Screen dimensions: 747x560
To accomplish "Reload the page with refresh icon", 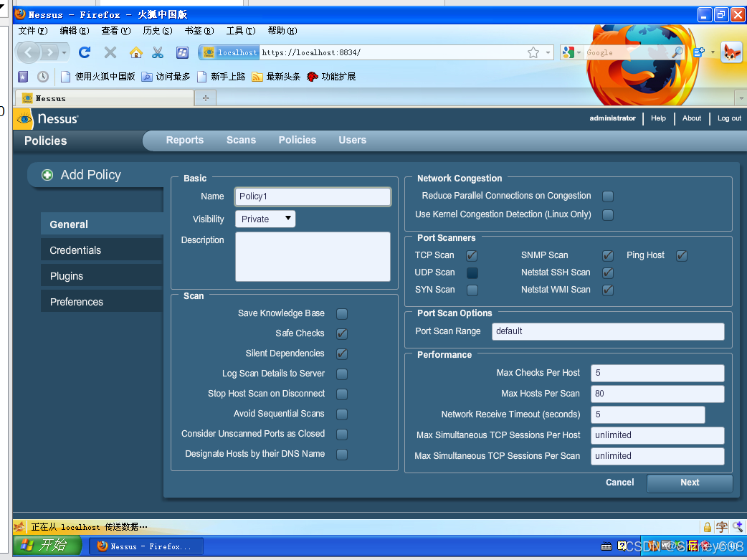I will point(85,52).
